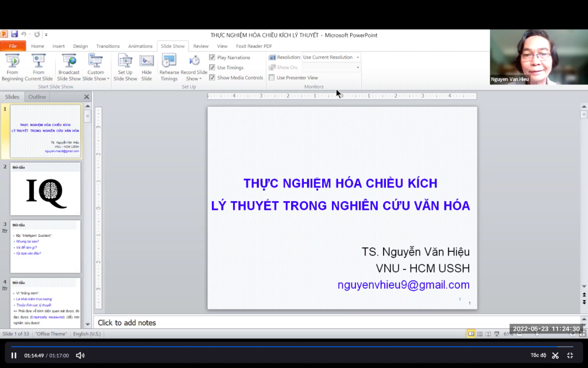Toggle Play Narrations checkbox
The height and width of the screenshot is (368, 588).
pyautogui.click(x=212, y=57)
